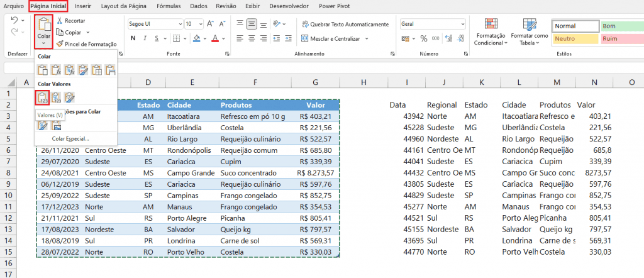The width and height of the screenshot is (644, 278).
Task: Decrease font size with smaller A icon
Action: [x=221, y=24]
